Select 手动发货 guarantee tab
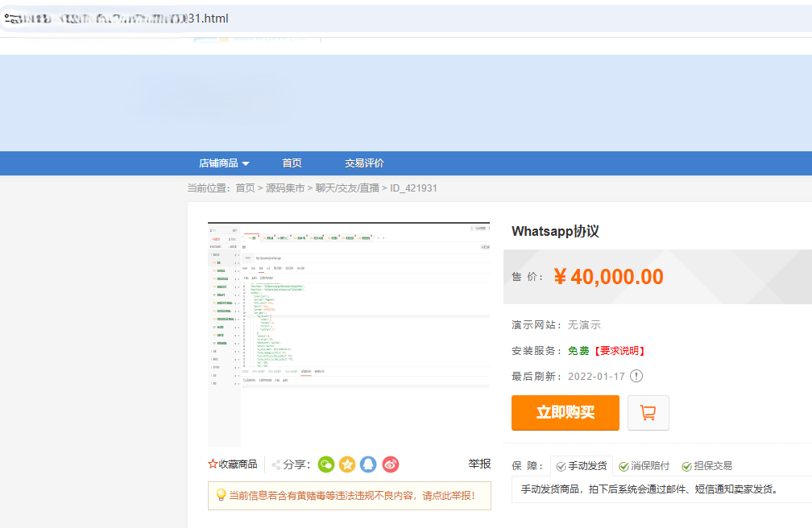 tap(582, 466)
